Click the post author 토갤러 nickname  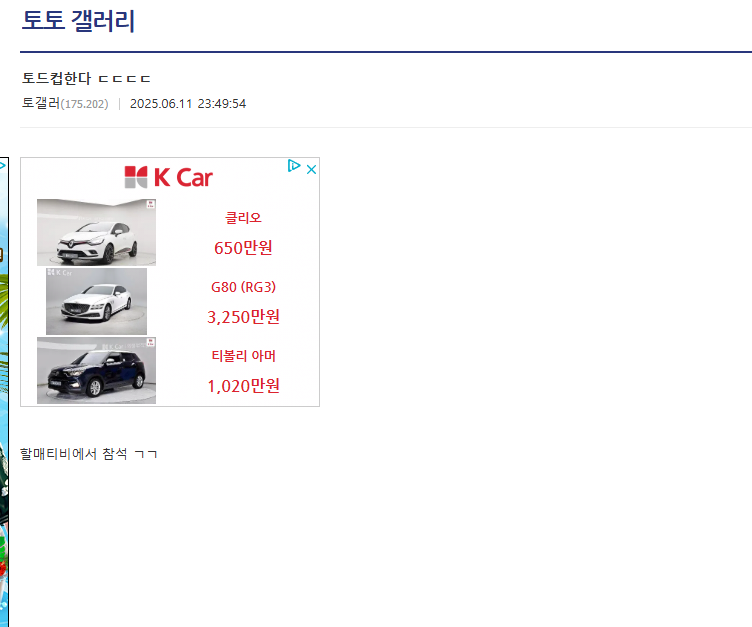coord(41,103)
